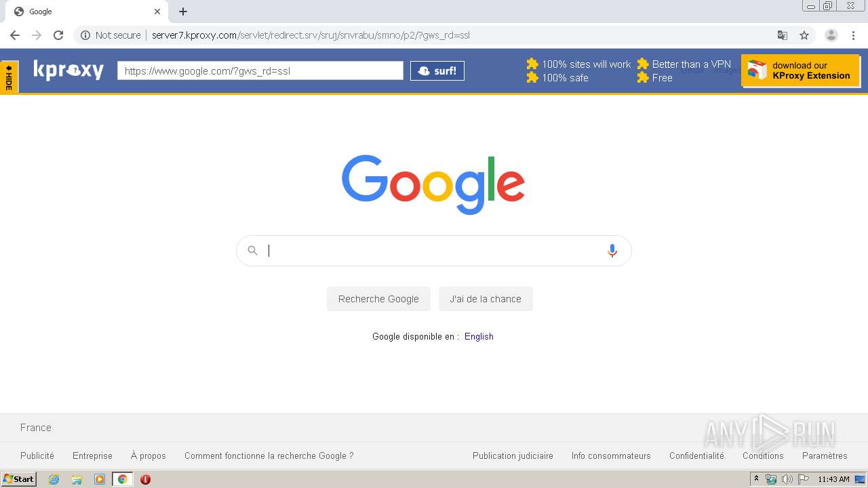The image size is (868, 488).
Task: Open the Chrome three-dot menu
Action: click(x=853, y=35)
